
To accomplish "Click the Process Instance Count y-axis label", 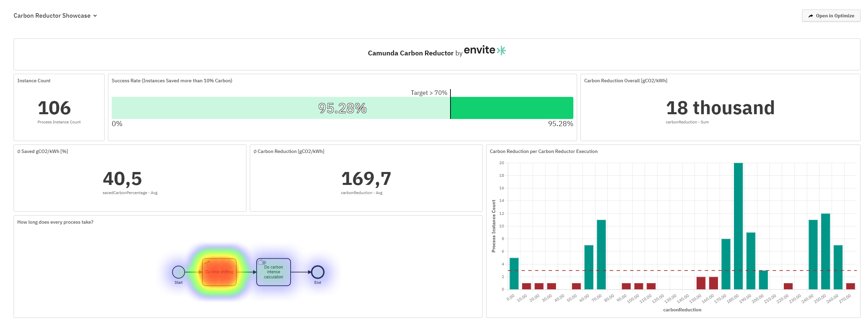I will [x=494, y=225].
